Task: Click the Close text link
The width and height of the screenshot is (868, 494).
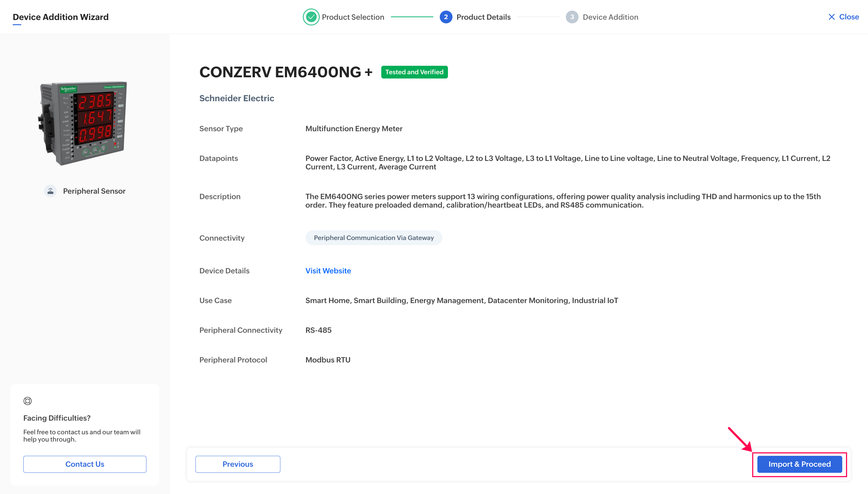Action: (849, 17)
